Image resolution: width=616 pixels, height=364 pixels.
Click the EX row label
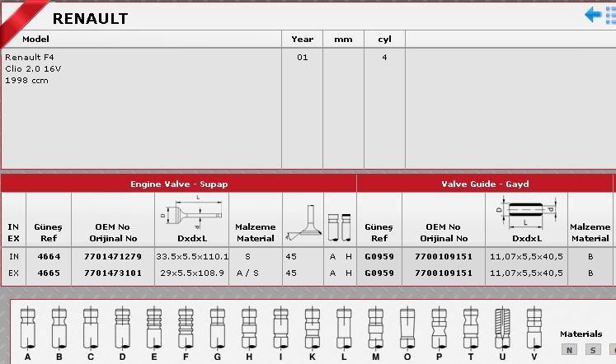[14, 273]
